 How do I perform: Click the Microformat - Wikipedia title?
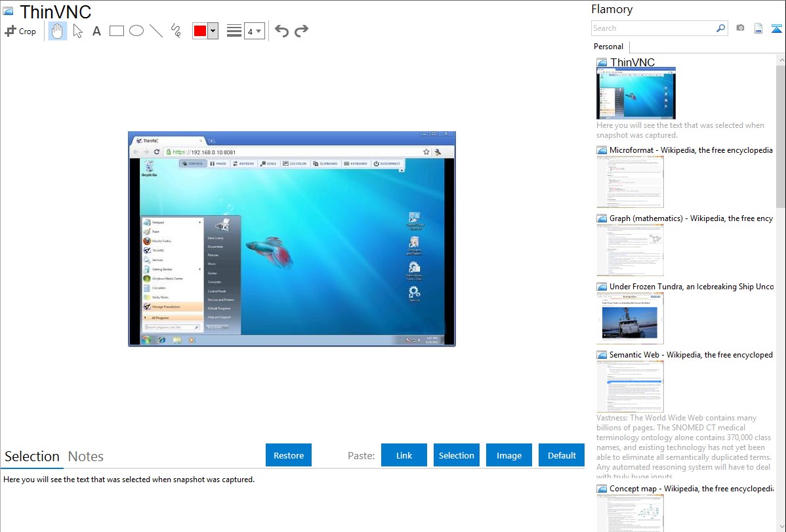691,150
